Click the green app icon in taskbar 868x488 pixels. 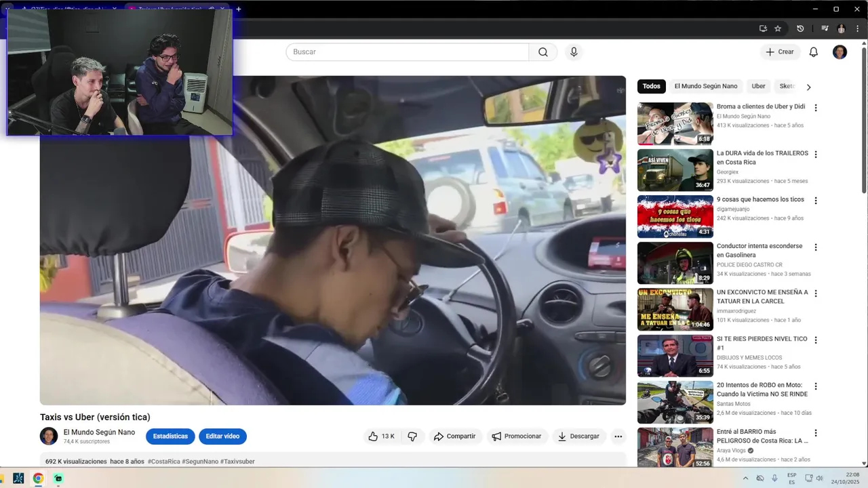point(58,478)
